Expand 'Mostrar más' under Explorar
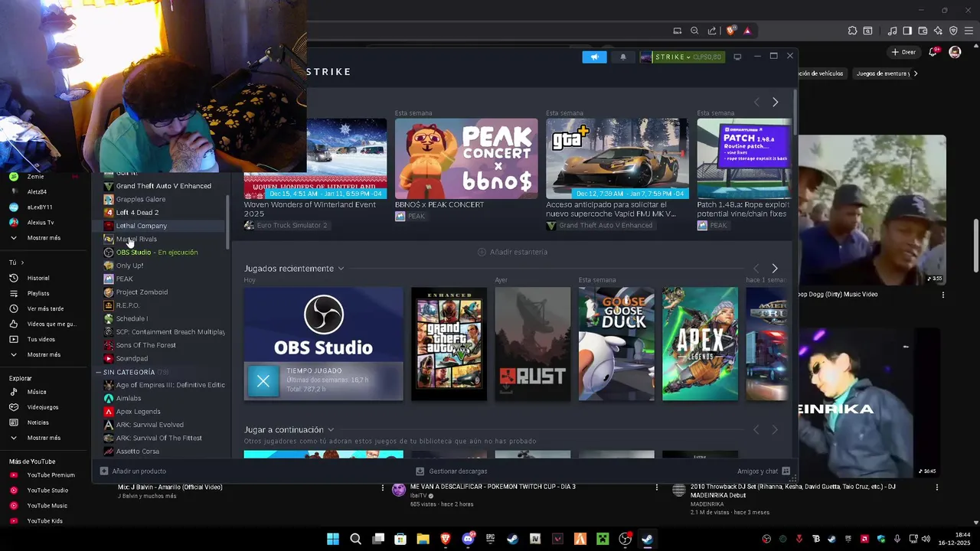 click(44, 438)
